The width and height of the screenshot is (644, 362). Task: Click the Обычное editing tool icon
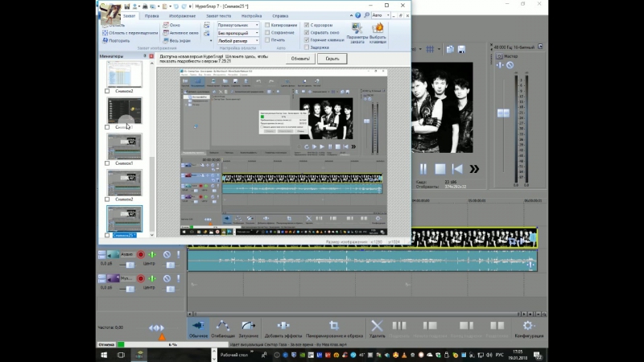(198, 326)
